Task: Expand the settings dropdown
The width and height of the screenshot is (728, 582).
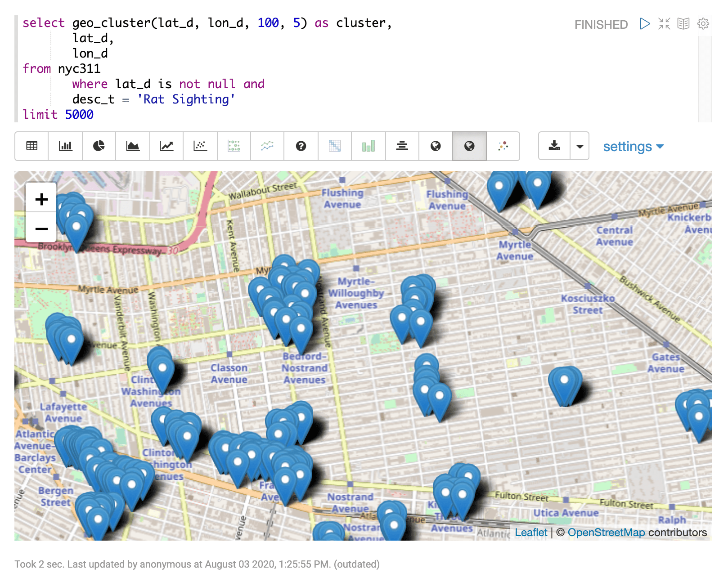Action: [633, 146]
